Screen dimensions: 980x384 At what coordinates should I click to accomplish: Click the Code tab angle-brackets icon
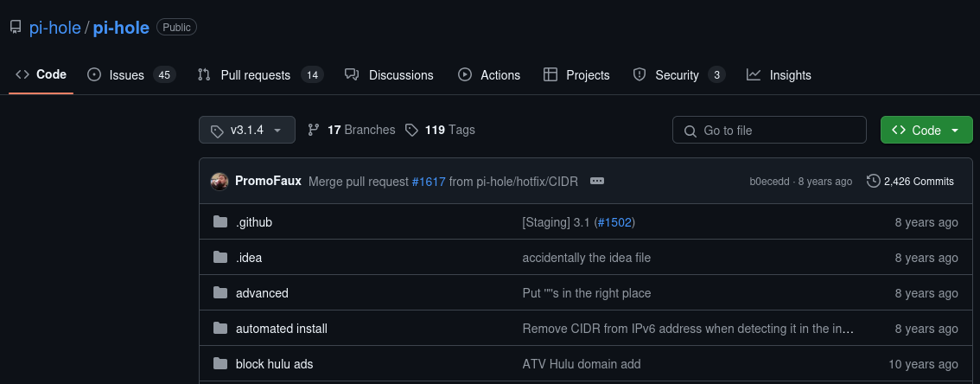click(x=22, y=74)
